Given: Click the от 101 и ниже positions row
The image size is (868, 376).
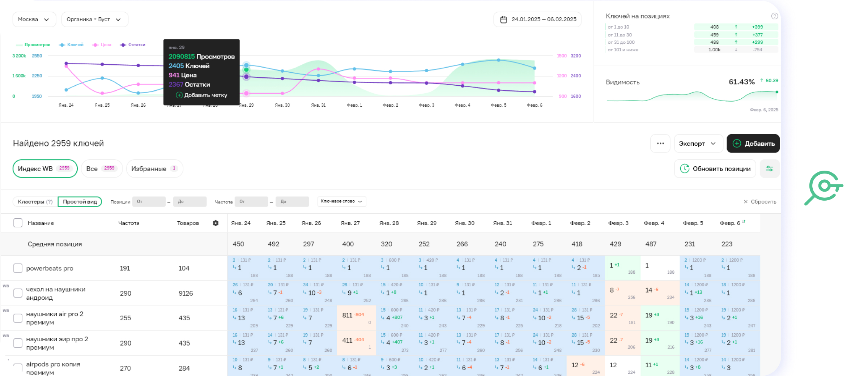Looking at the screenshot, I should pos(692,50).
